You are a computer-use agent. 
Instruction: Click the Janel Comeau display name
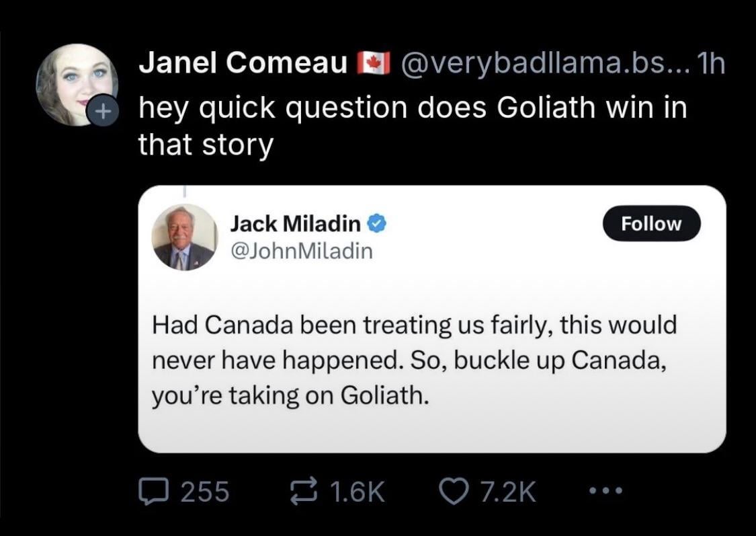coord(243,63)
